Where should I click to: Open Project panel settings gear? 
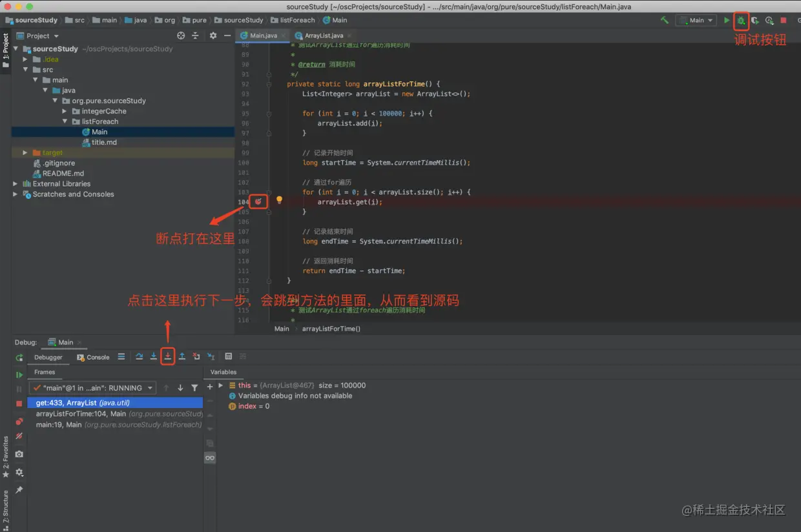(x=213, y=36)
